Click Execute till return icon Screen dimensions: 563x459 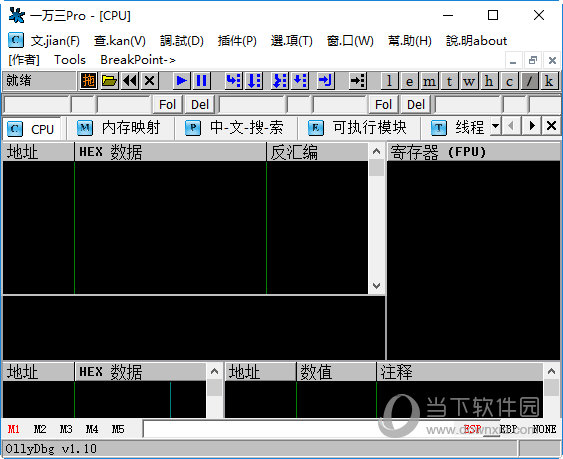(x=326, y=81)
